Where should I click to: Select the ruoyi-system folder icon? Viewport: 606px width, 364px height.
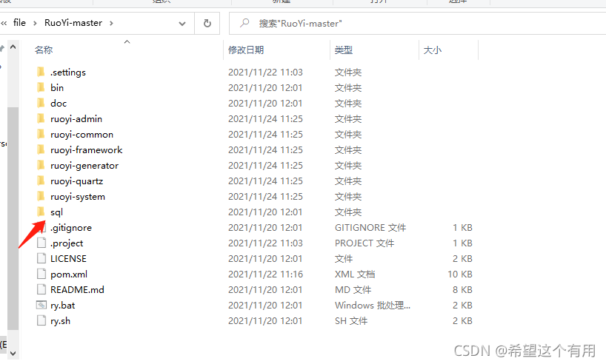41,196
